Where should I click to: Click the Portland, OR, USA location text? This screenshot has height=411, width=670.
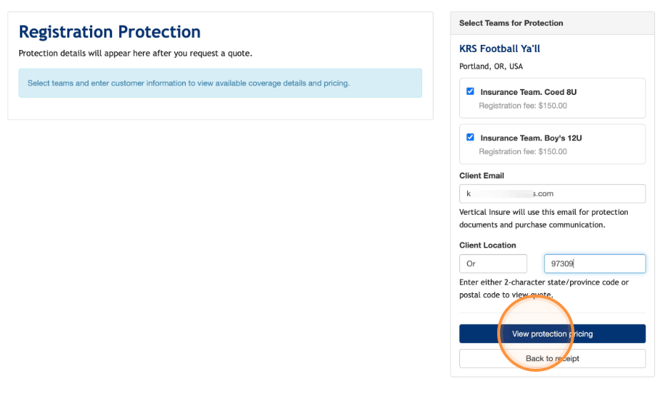pyautogui.click(x=491, y=66)
